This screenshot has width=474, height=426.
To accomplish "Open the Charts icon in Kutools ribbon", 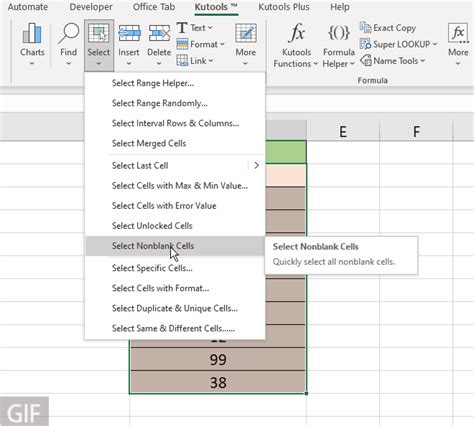I will coord(32,33).
